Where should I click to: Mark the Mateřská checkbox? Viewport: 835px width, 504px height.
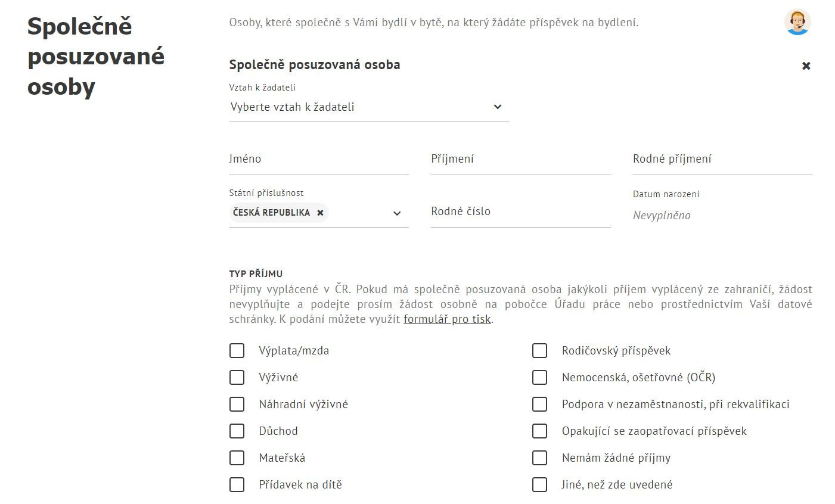tap(237, 458)
